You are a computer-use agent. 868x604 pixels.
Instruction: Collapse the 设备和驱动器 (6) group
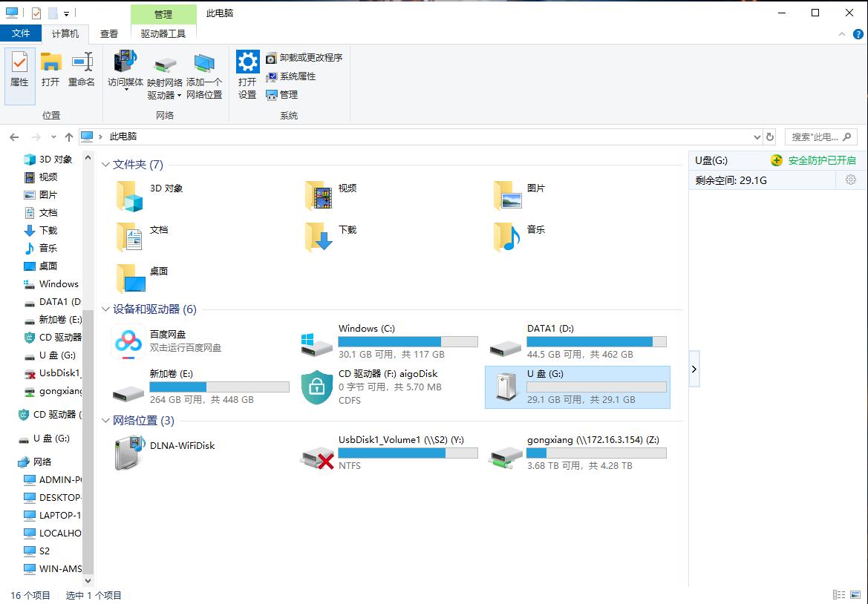[105, 309]
